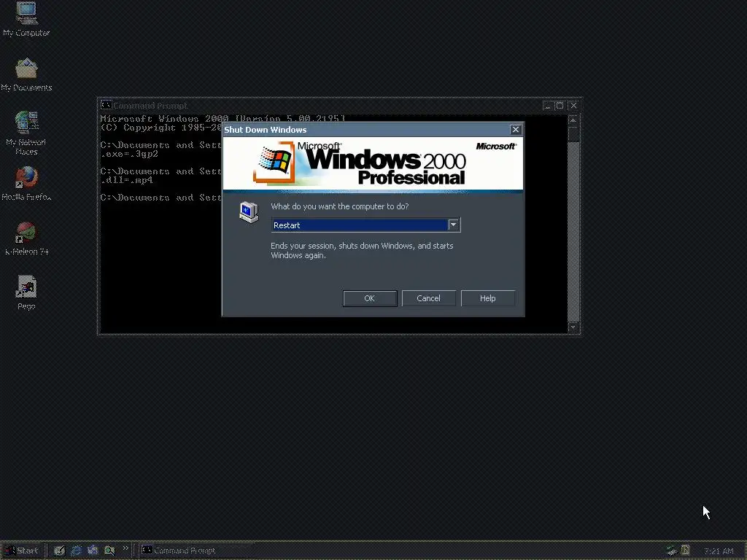Click the yellow tray icon beside clock

coord(685,551)
